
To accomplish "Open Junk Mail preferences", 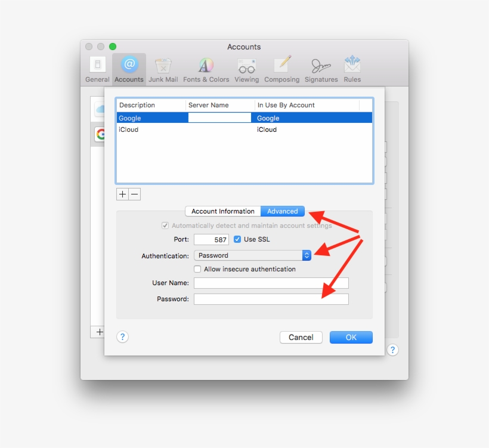I will click(x=163, y=70).
